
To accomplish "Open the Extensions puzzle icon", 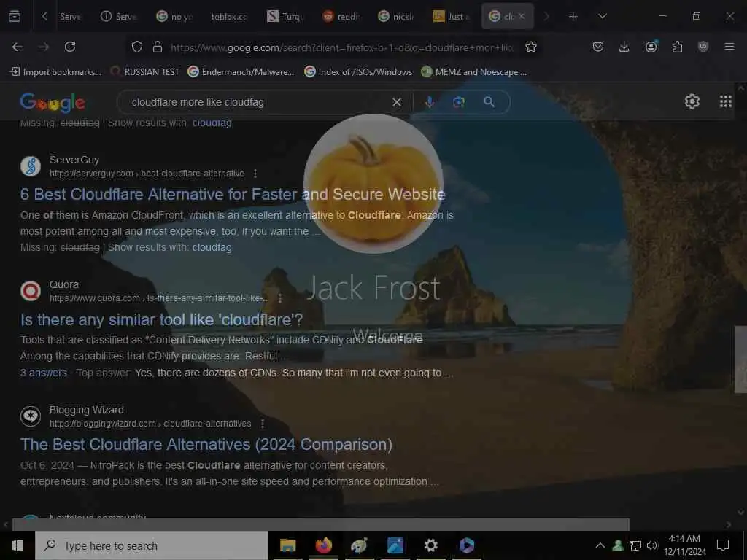I will click(x=677, y=47).
